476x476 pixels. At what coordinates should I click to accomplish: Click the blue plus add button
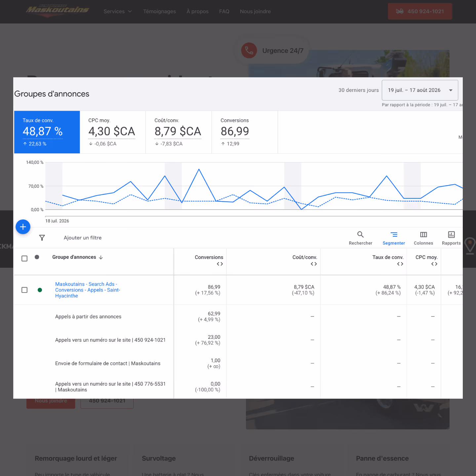[x=23, y=227]
